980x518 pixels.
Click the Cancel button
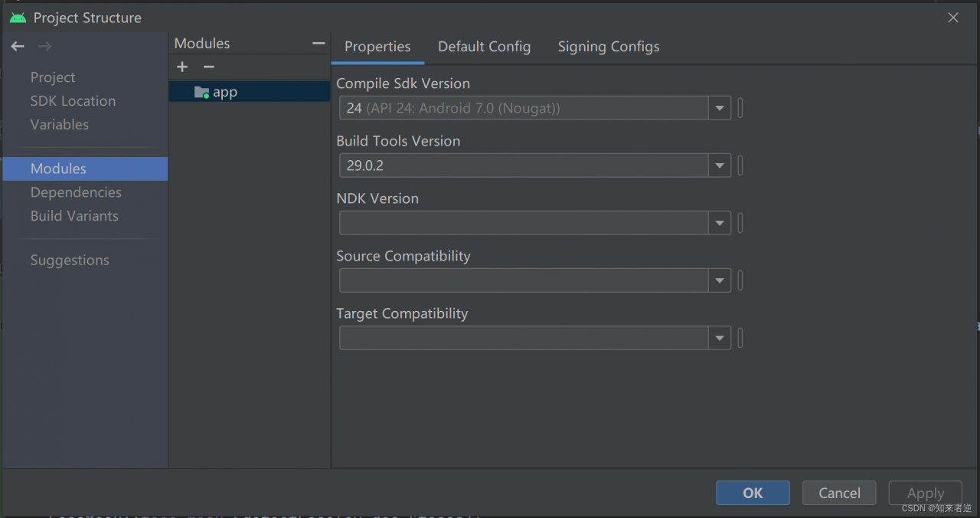pos(839,493)
